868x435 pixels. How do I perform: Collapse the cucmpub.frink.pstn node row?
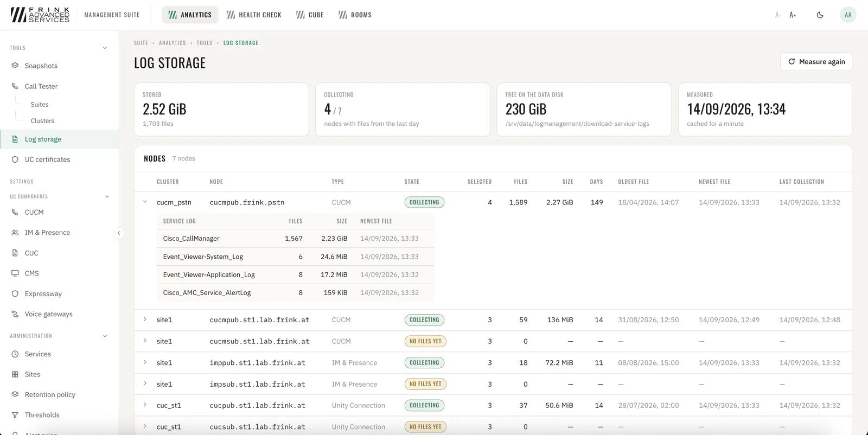[x=145, y=202]
